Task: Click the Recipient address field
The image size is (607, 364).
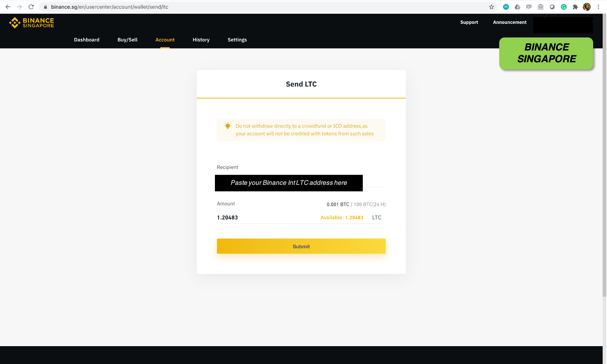Action: [301, 183]
